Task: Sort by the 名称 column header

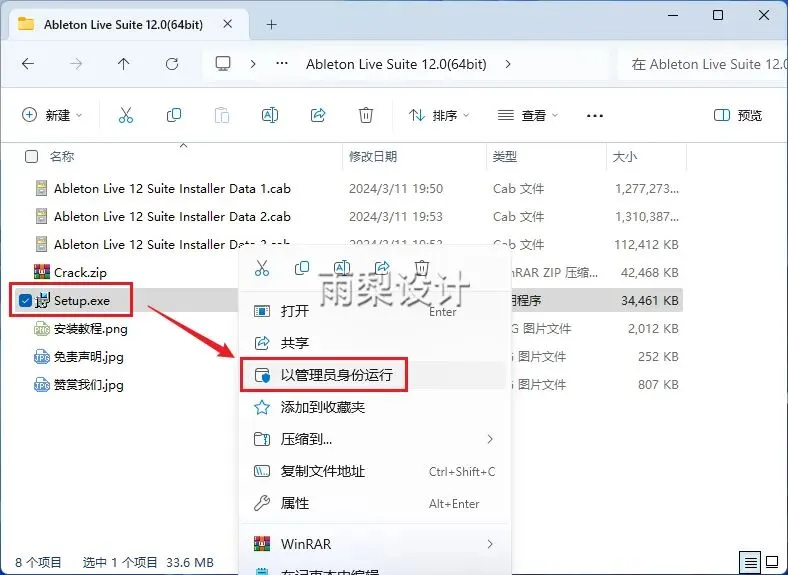Action: 62,156
